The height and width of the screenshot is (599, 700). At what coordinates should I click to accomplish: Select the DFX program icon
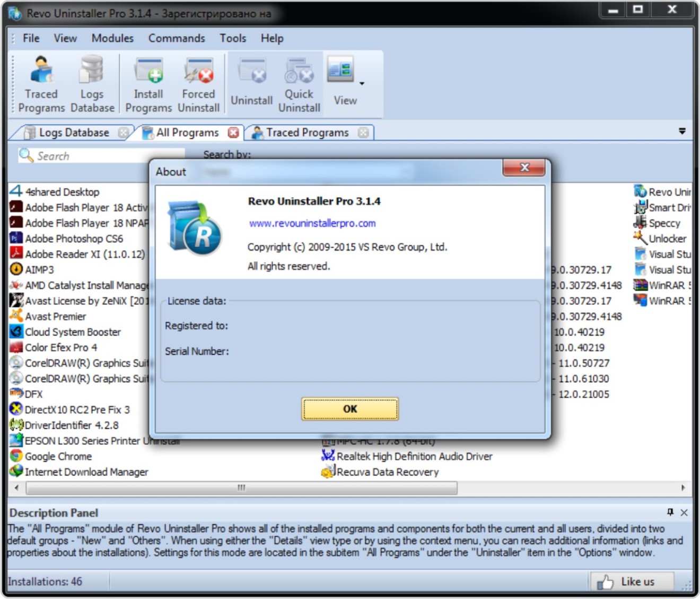(16, 393)
